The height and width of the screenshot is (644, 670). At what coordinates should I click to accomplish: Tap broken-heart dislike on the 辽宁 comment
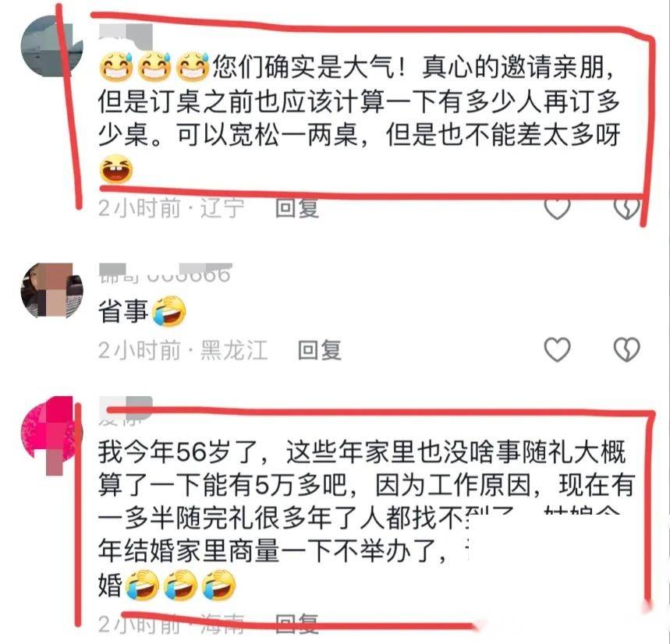(x=626, y=208)
